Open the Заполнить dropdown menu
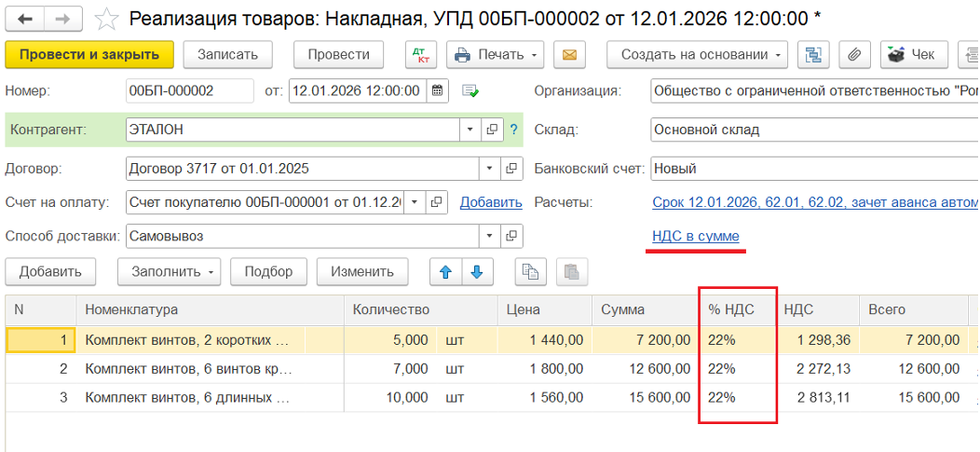980x452 pixels. (169, 272)
